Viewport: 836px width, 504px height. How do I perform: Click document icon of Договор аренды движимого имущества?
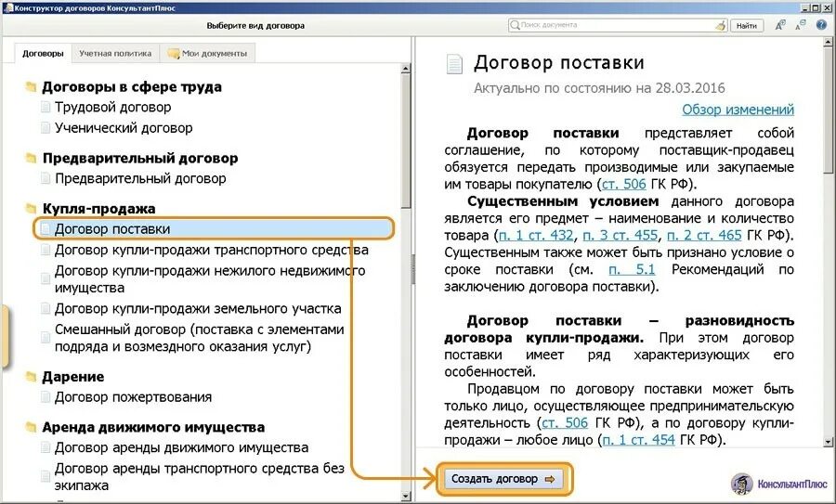pos(46,447)
